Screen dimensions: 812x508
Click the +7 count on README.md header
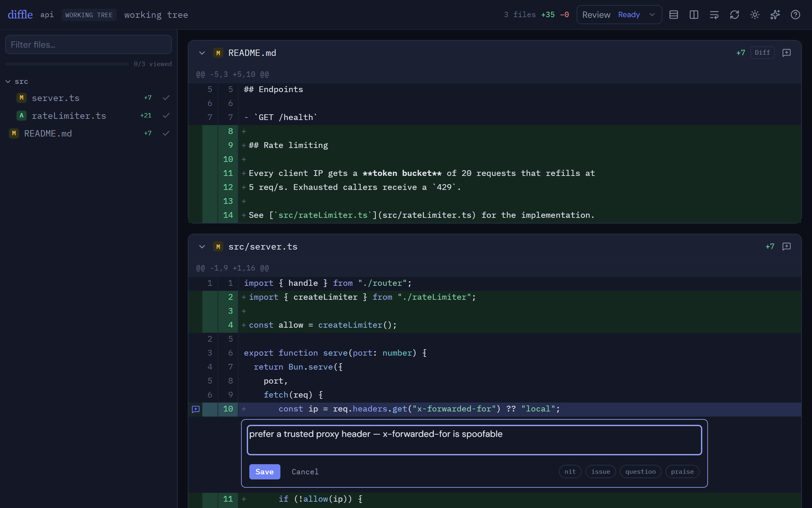[x=741, y=53]
